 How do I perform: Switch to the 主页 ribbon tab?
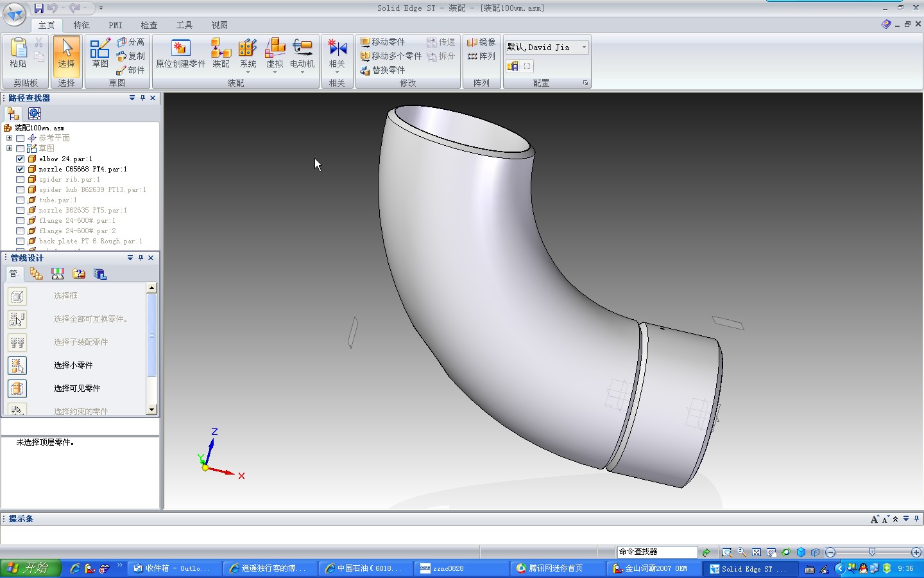(47, 25)
